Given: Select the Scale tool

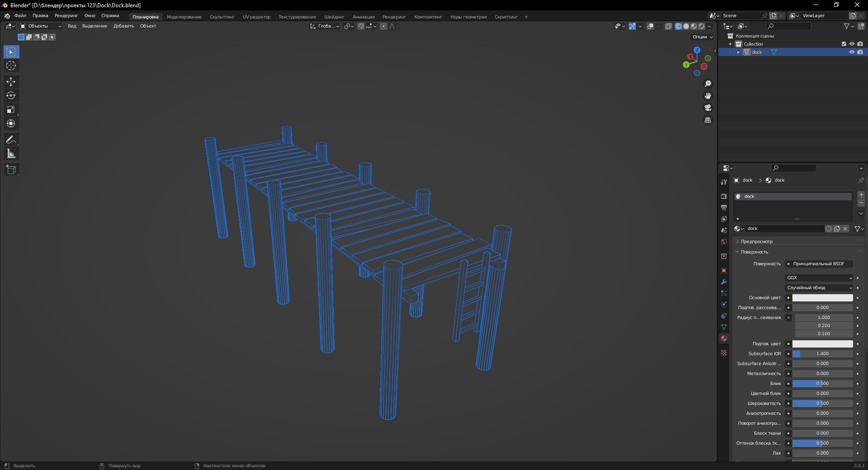Looking at the screenshot, I should click(x=11, y=110).
